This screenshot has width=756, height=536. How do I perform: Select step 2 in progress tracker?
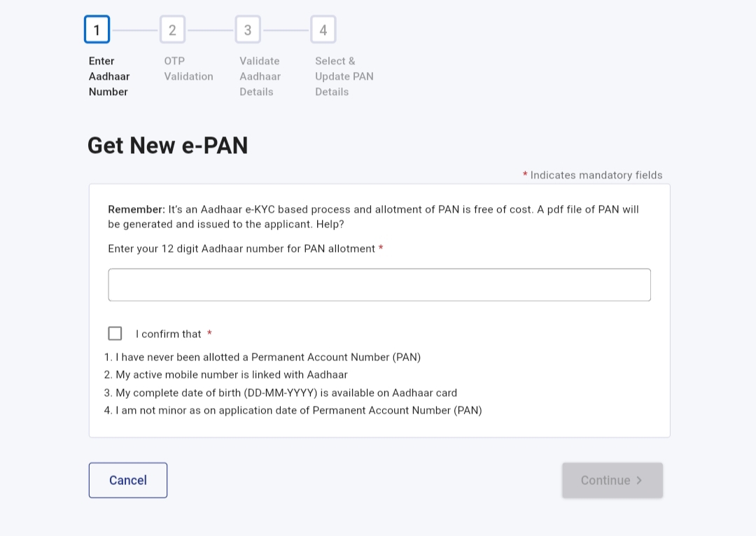pyautogui.click(x=172, y=29)
